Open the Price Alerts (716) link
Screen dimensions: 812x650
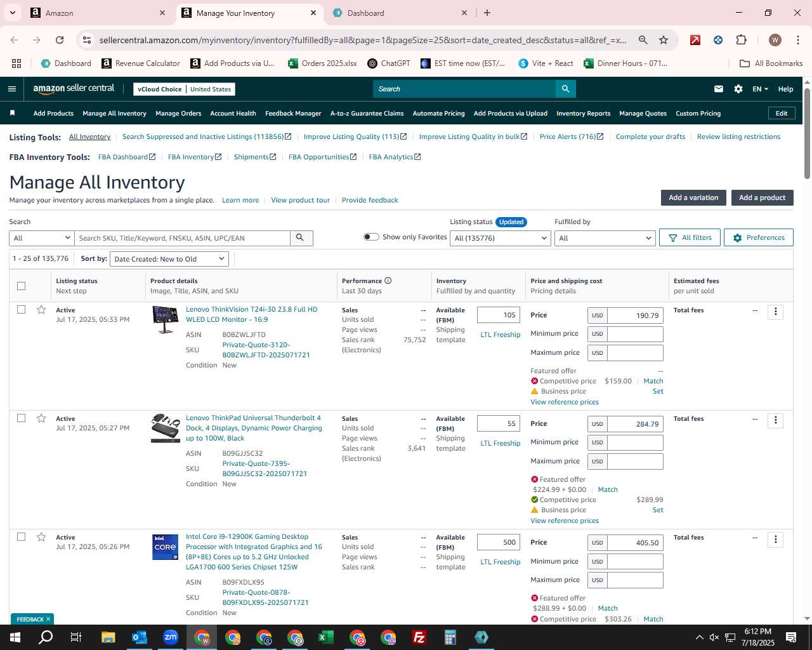point(571,136)
